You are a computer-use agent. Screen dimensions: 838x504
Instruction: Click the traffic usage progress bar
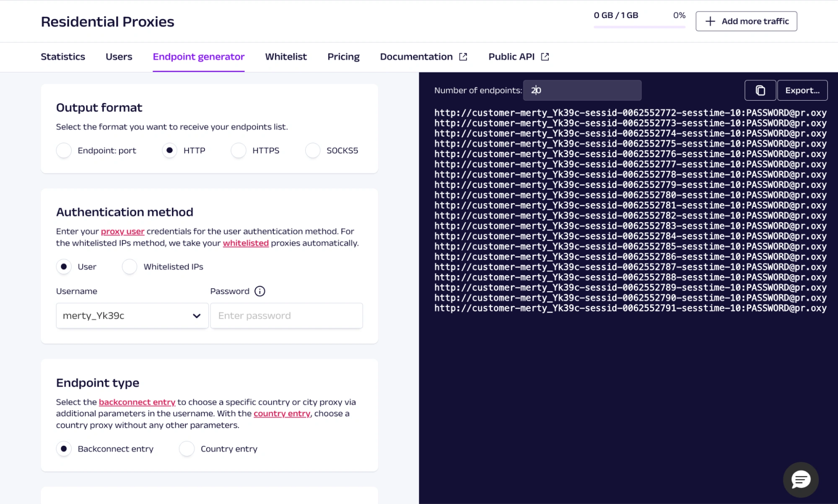[639, 27]
